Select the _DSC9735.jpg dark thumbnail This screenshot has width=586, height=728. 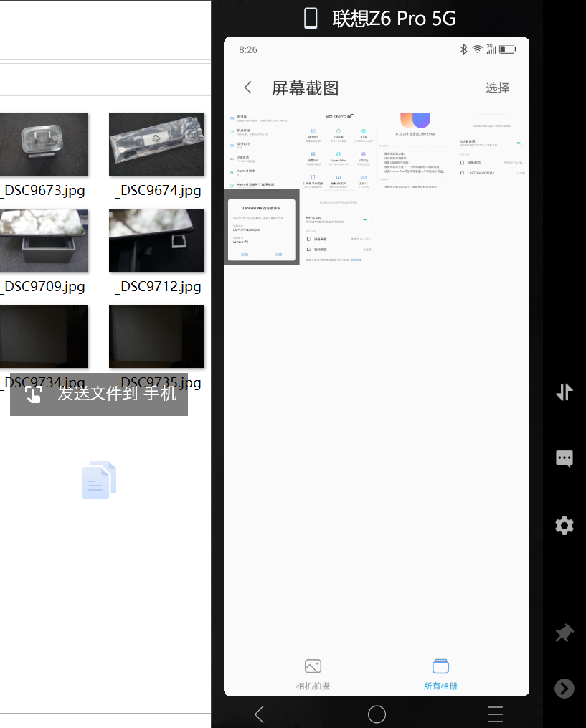tap(156, 336)
